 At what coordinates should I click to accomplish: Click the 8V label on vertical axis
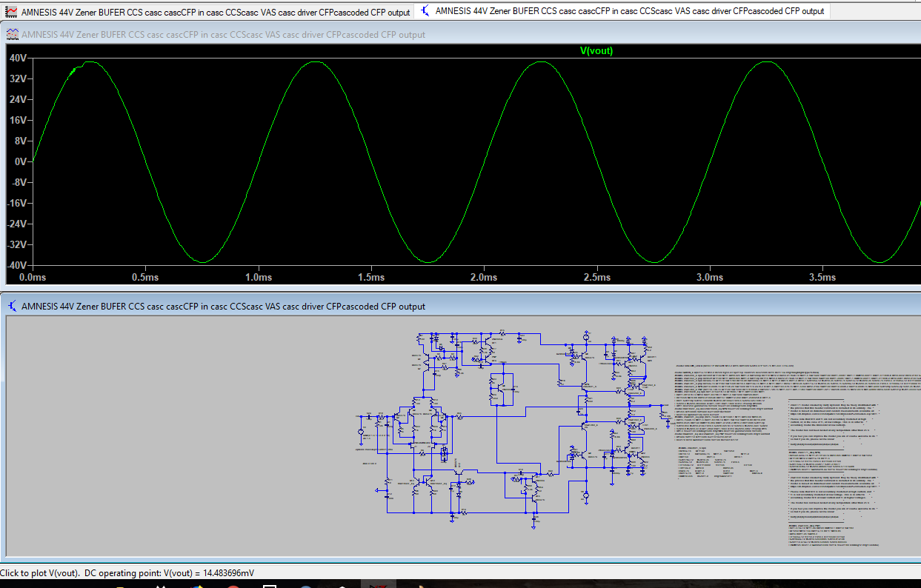20,141
